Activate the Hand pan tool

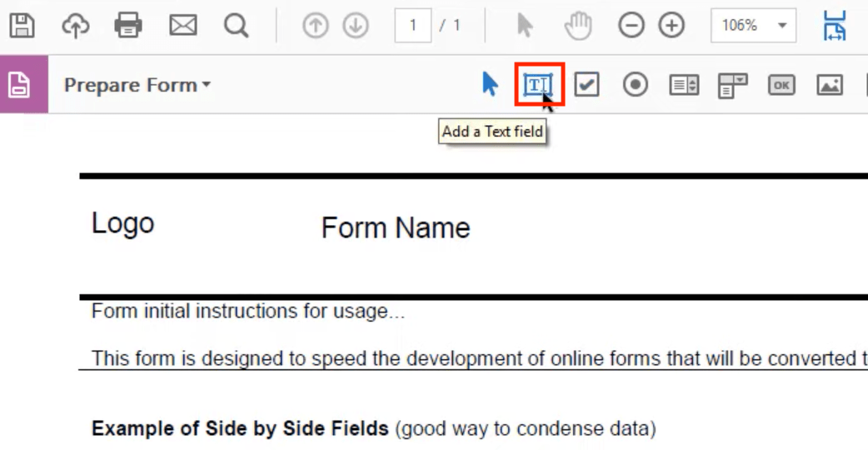click(577, 26)
